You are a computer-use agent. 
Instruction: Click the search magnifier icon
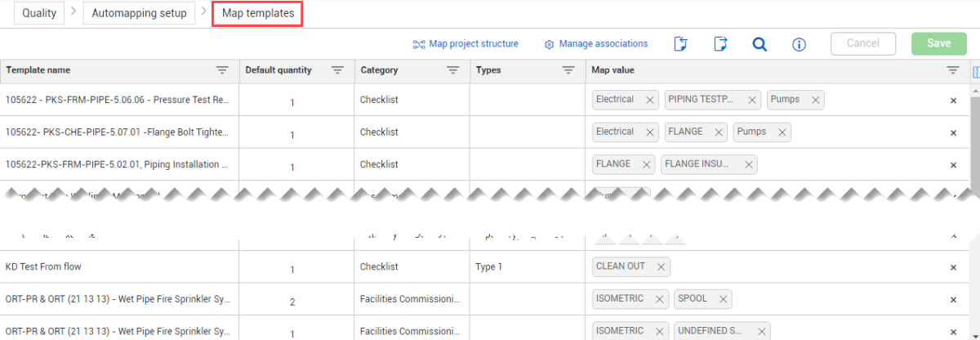759,44
